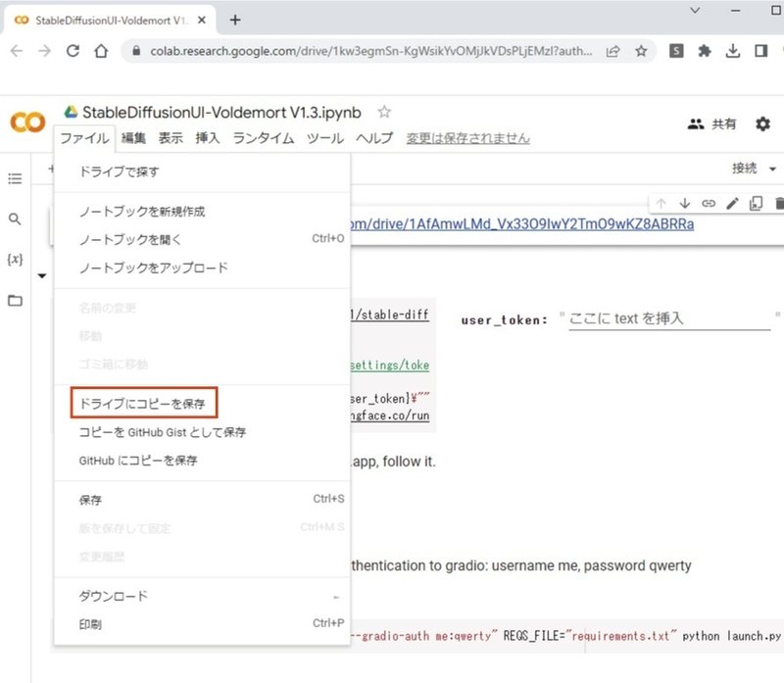
Task: Open the files folder sidebar icon
Action: pos(15,301)
